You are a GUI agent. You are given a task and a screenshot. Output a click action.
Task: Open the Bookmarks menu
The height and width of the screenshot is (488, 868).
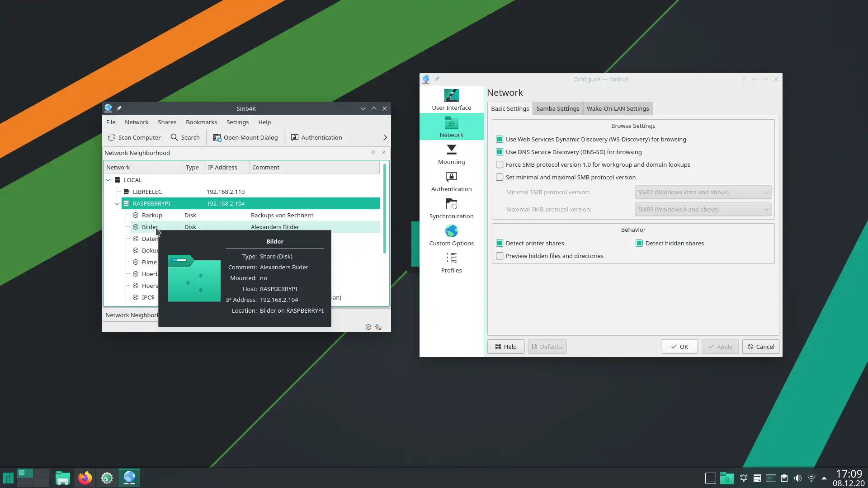(201, 122)
